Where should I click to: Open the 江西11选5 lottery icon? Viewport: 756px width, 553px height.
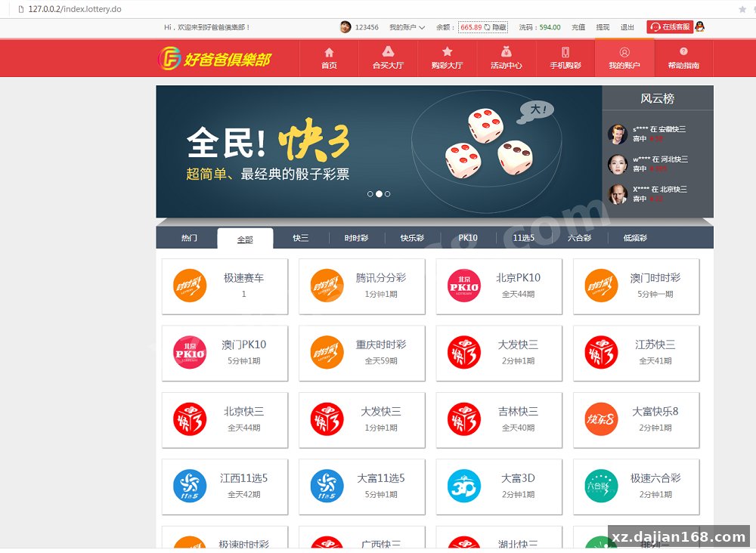pyautogui.click(x=190, y=486)
